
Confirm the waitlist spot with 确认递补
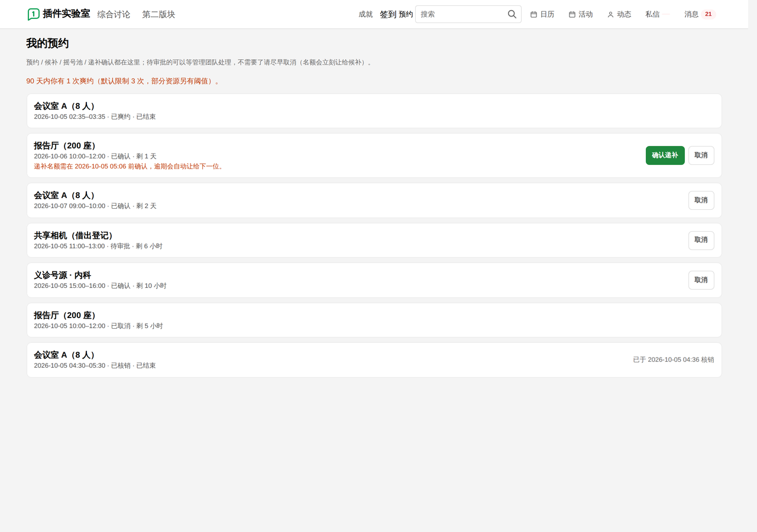click(x=665, y=155)
